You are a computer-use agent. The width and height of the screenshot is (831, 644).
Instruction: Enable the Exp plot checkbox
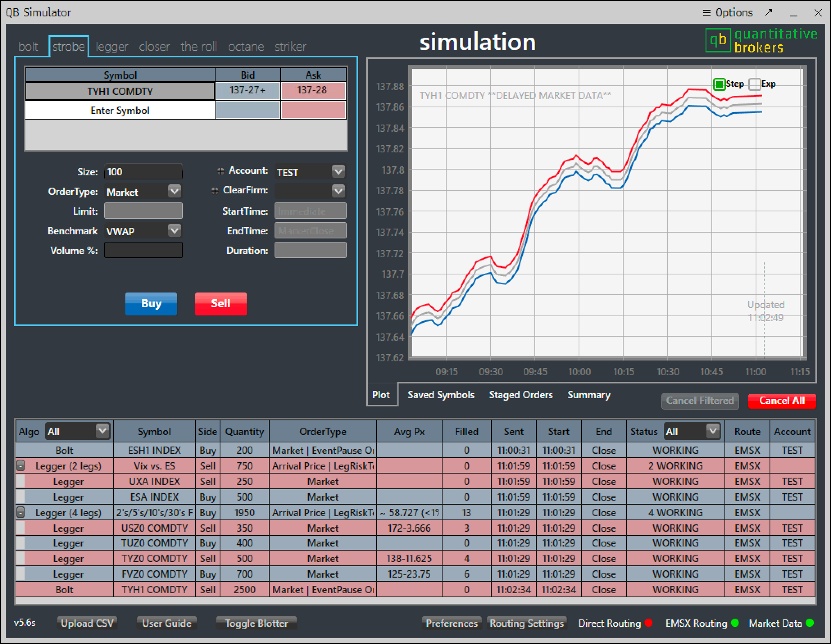tap(754, 84)
